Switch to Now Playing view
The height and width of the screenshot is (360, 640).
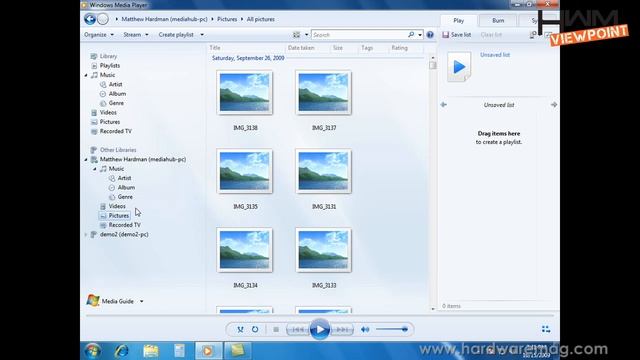(546, 329)
